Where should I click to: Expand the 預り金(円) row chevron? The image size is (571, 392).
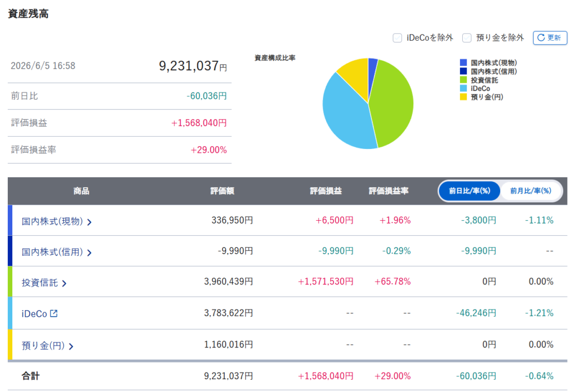click(x=71, y=346)
